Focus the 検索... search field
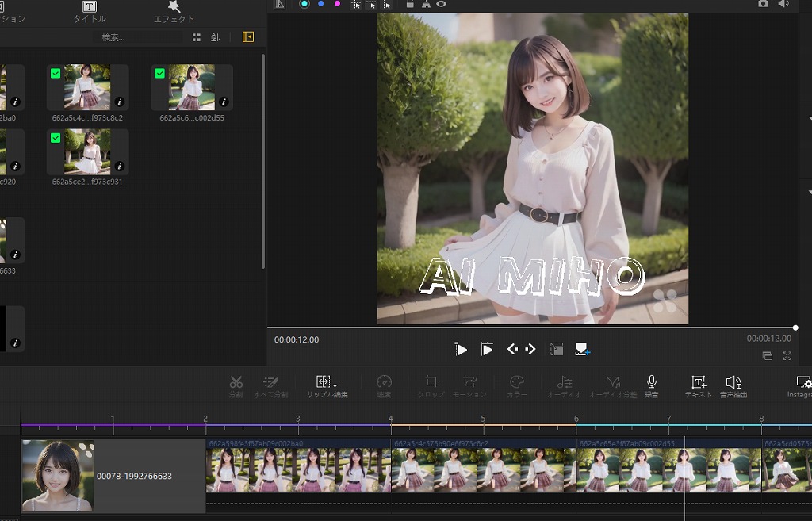 pos(138,37)
